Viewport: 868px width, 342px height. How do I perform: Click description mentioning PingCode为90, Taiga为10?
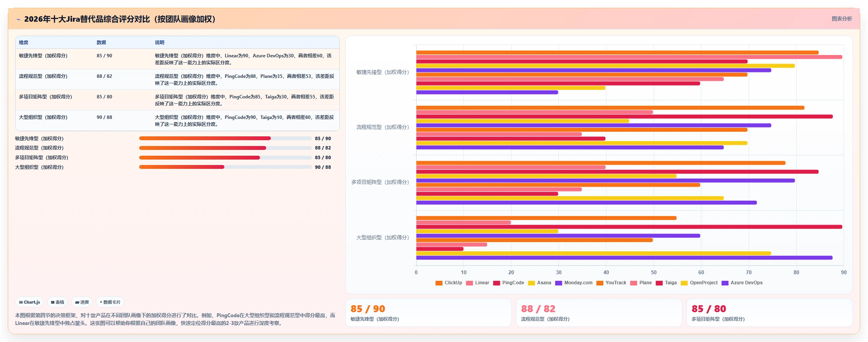tap(245, 121)
